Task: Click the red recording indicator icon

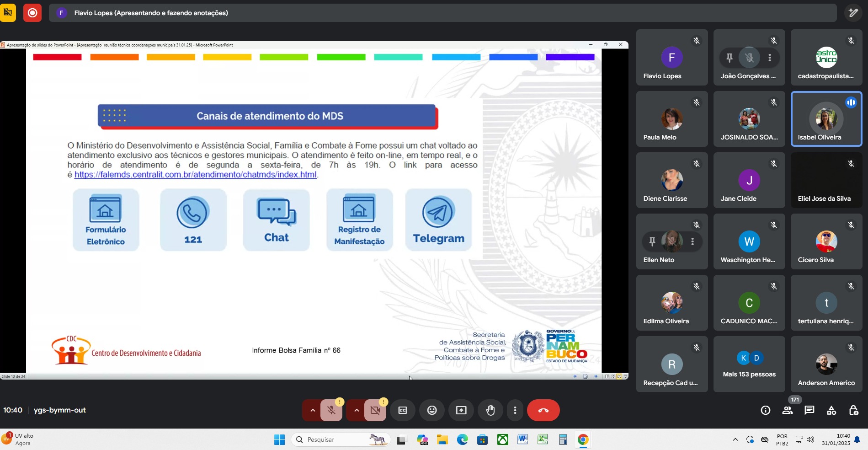Action: tap(32, 13)
